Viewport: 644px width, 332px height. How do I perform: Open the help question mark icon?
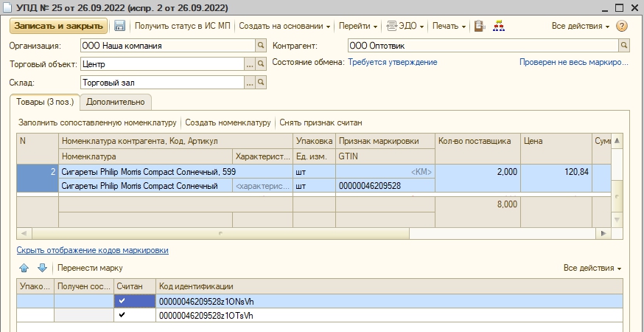click(x=621, y=27)
